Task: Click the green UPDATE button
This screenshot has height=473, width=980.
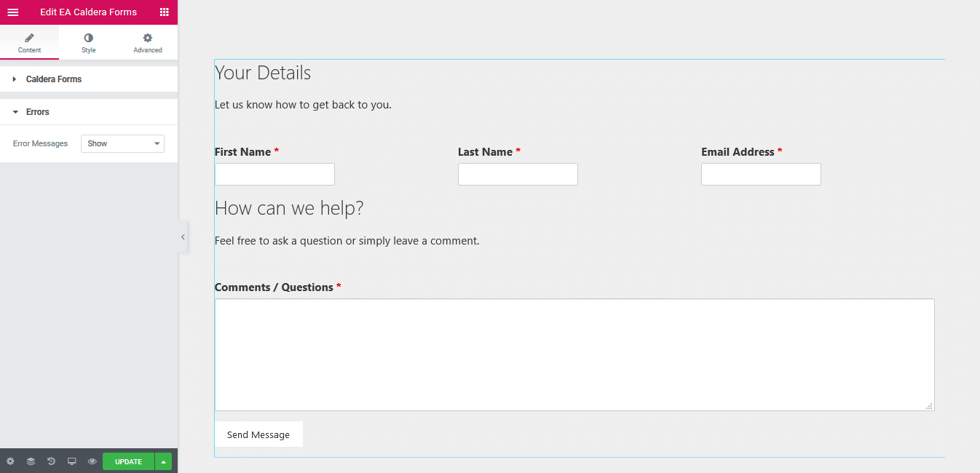Action: click(128, 461)
